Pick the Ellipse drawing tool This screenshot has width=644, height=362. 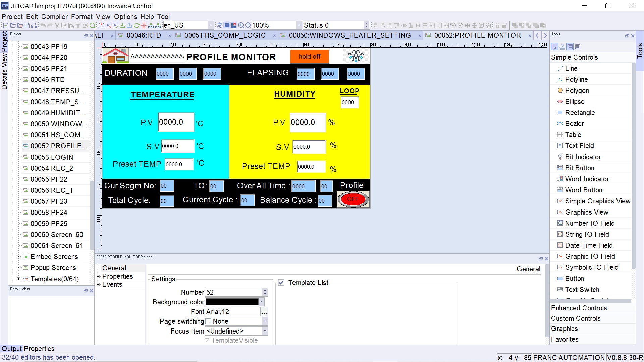[574, 102]
